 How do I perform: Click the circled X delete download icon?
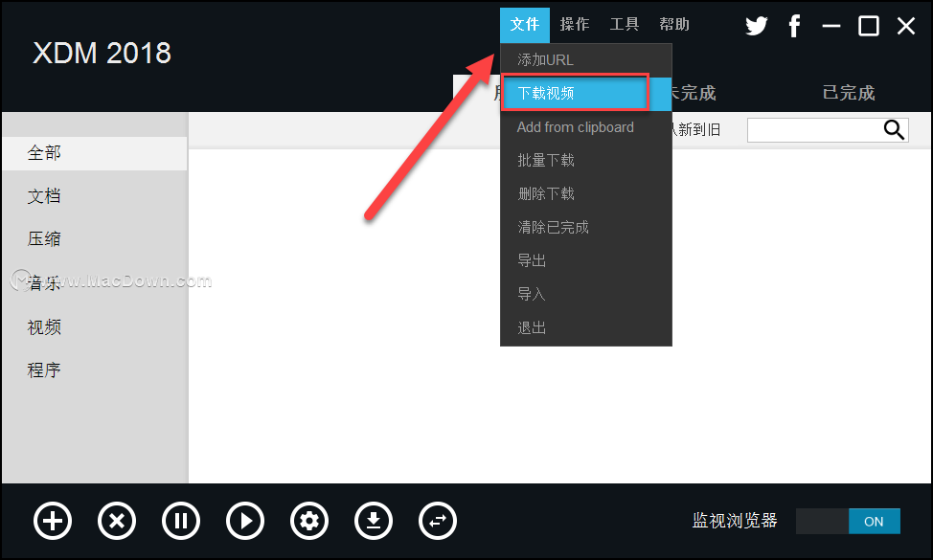[117, 522]
